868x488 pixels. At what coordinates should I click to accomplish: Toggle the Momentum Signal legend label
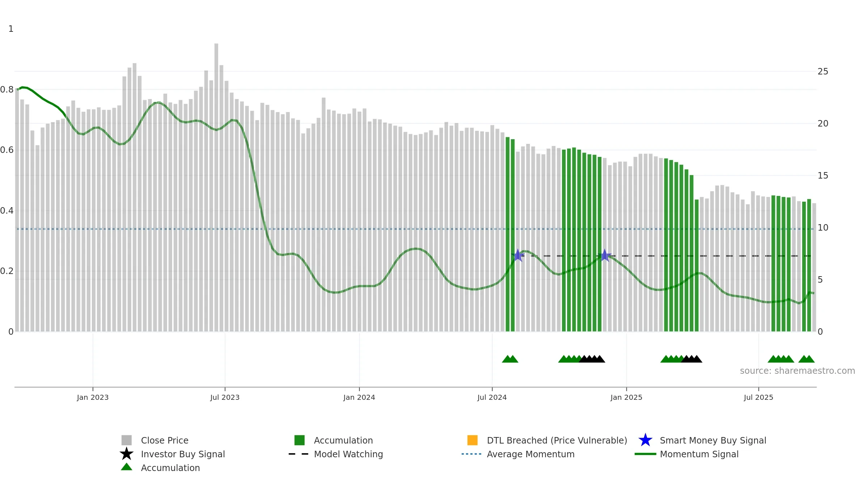pyautogui.click(x=699, y=454)
